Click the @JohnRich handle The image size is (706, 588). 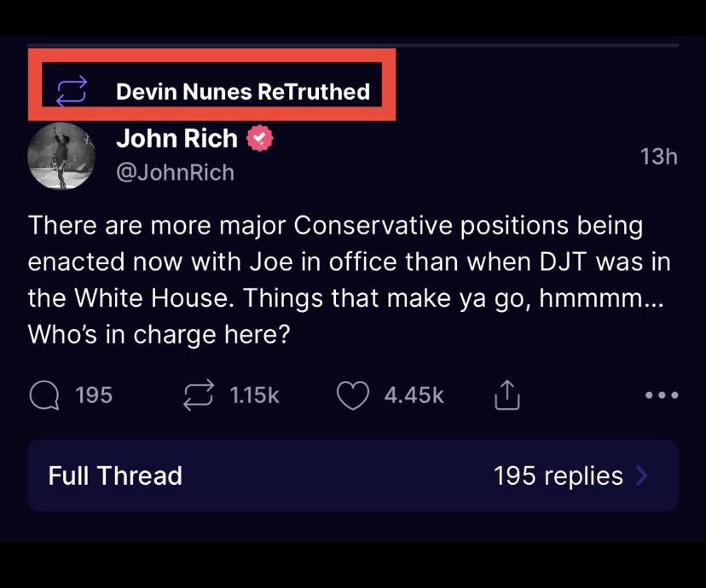pyautogui.click(x=175, y=172)
